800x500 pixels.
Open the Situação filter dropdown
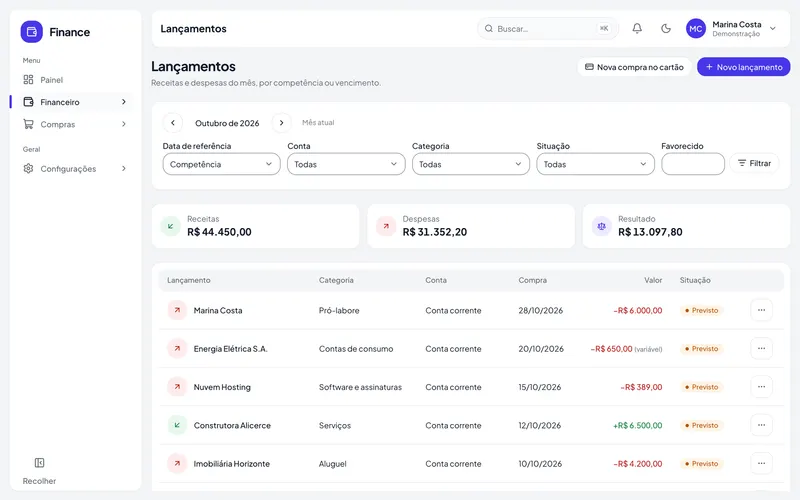point(595,164)
